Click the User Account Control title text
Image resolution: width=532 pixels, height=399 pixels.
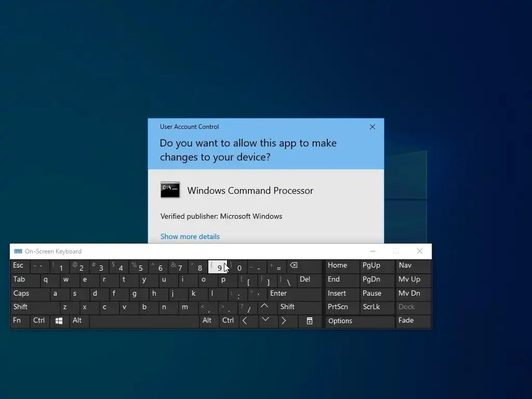(x=189, y=127)
